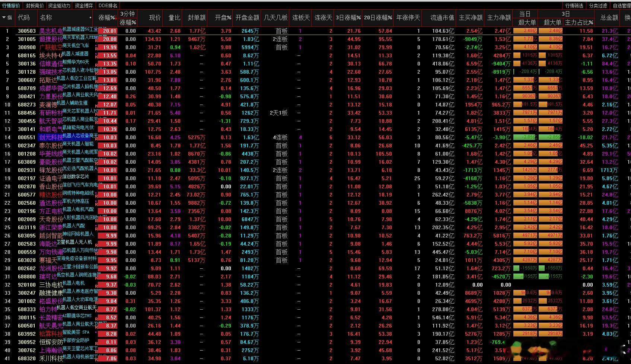Open the 资金博弈 tab
The width and height of the screenshot is (631, 364).
(84, 6)
